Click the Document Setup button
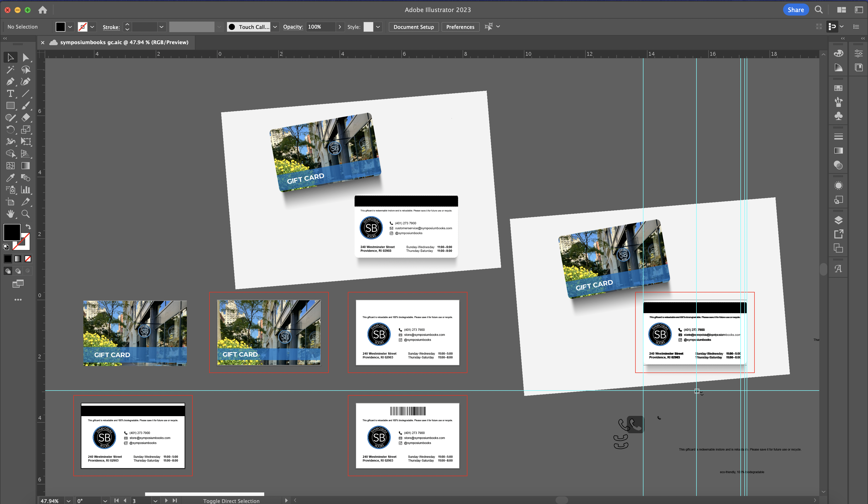 [x=413, y=27]
